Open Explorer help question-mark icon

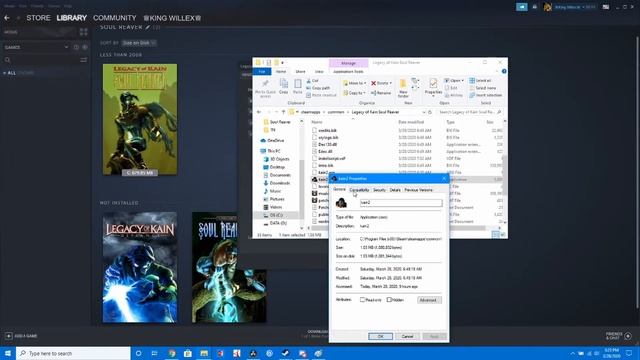pyautogui.click(x=504, y=71)
